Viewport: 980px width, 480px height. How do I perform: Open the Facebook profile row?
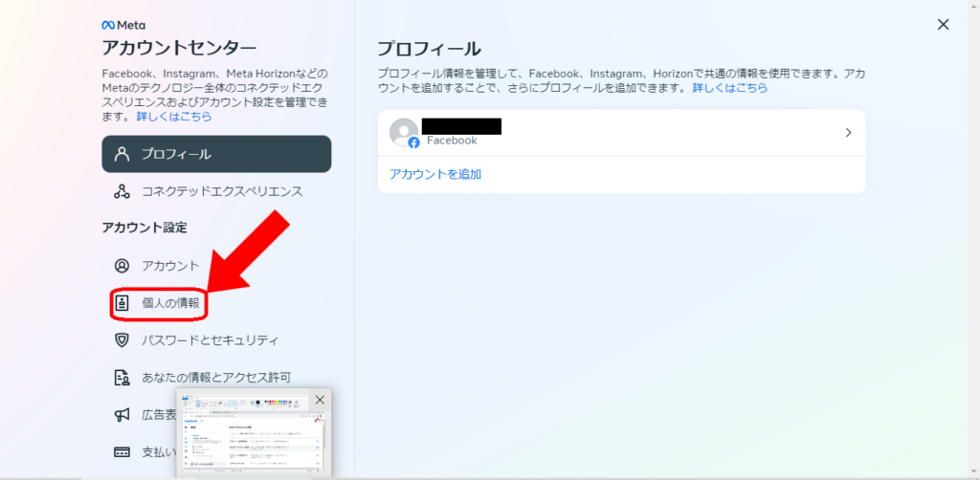point(622,133)
